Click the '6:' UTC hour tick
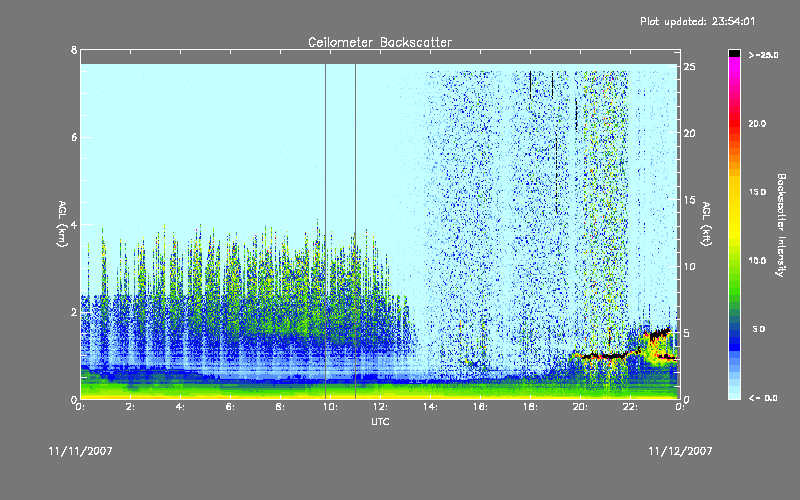800x500 pixels. 230,407
